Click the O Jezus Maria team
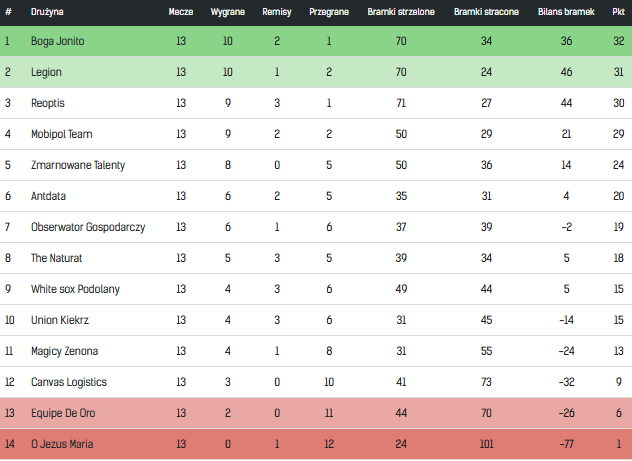 coord(62,444)
